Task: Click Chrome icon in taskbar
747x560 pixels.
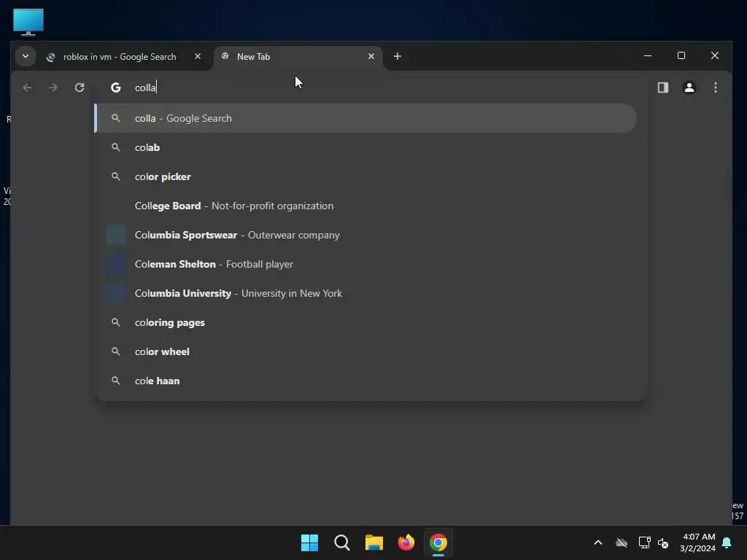Action: [x=438, y=542]
